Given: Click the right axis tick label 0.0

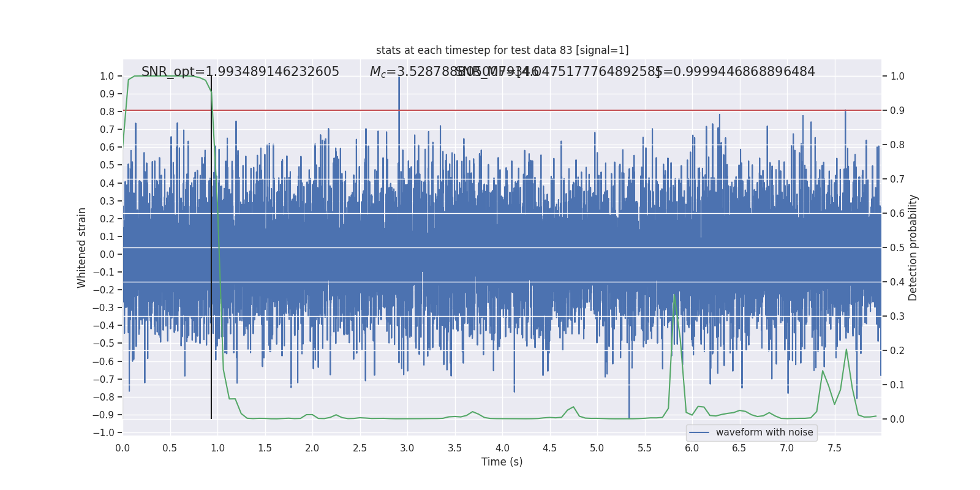Looking at the screenshot, I should point(897,419).
